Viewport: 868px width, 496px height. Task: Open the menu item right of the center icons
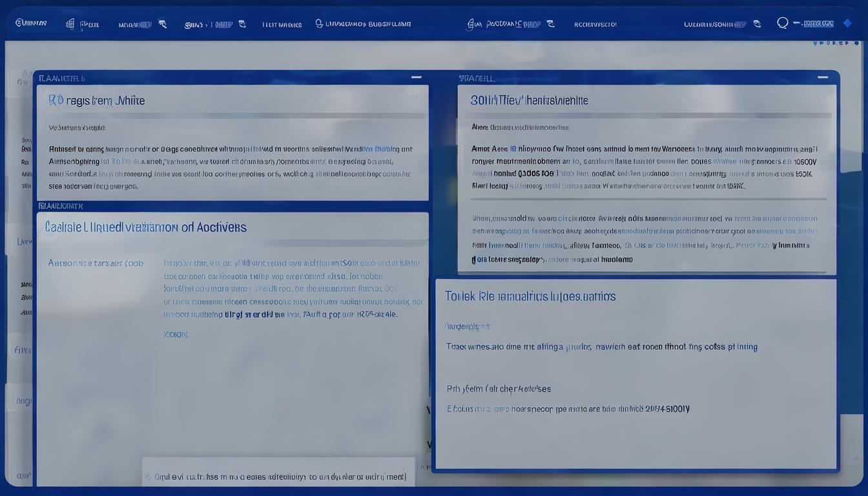(x=595, y=24)
